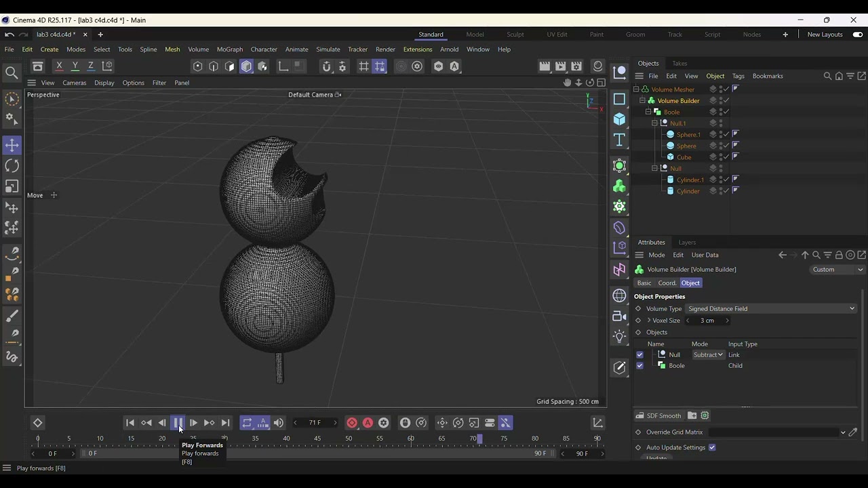Click the X axis lock icon
868x488 pixels.
59,66
